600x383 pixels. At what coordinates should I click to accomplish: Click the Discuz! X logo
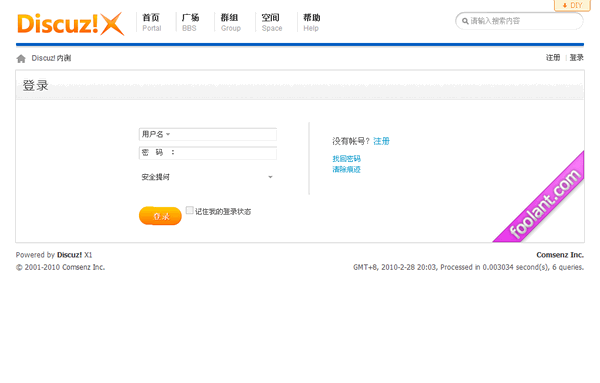[71, 24]
